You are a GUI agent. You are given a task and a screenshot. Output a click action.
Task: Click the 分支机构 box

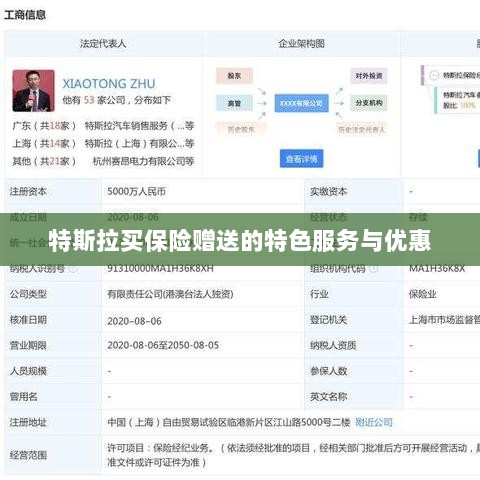(369, 103)
